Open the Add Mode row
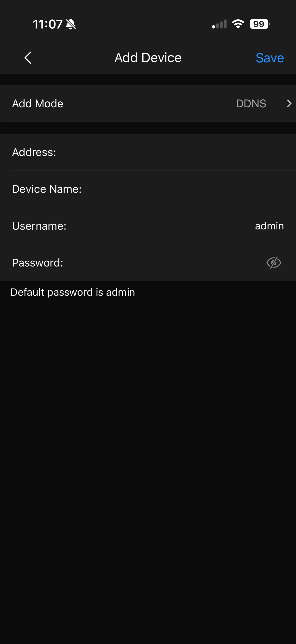 click(148, 103)
